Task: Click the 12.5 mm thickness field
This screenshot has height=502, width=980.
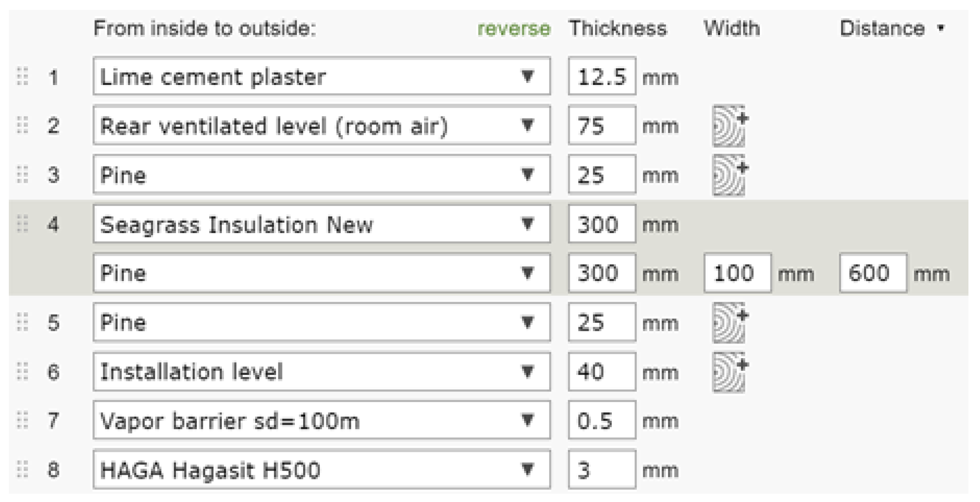Action: 602,76
